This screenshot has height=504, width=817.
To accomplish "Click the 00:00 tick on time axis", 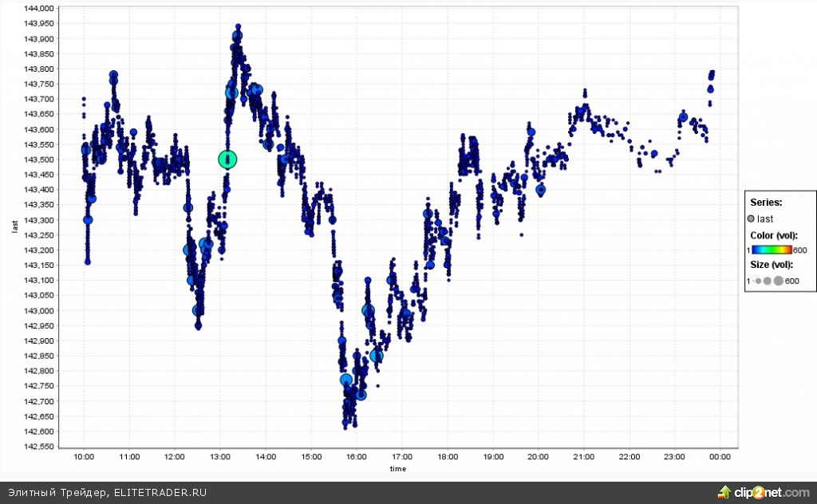I will click(720, 457).
